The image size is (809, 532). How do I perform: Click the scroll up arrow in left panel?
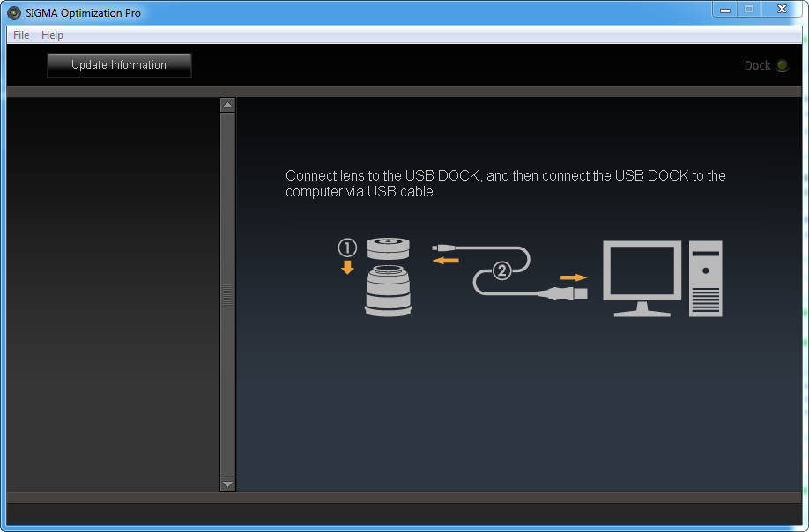pyautogui.click(x=227, y=105)
